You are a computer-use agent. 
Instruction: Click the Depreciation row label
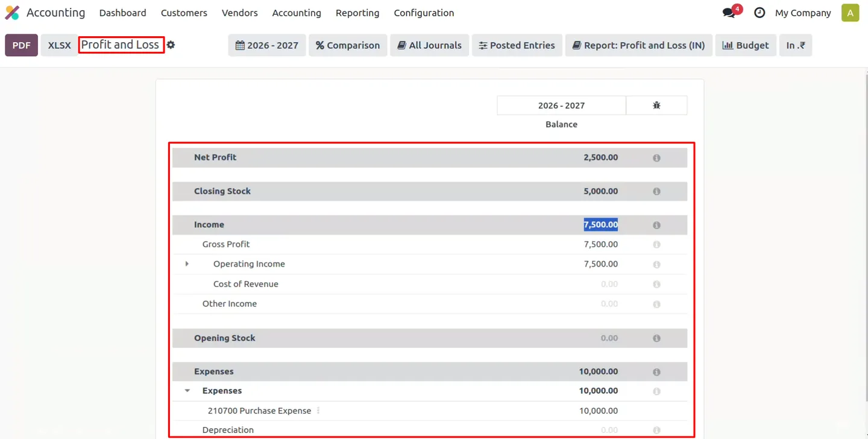(x=228, y=430)
